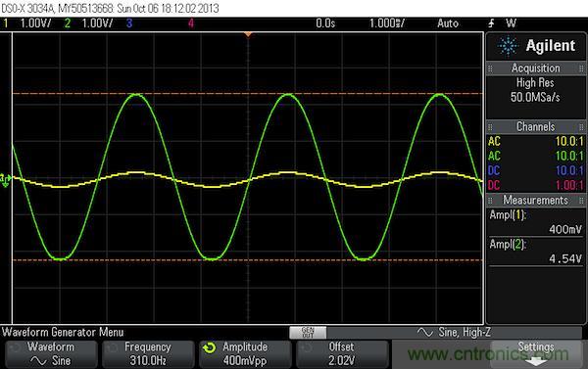Click the Channels panel grip icon on right

pyautogui.click(x=581, y=127)
